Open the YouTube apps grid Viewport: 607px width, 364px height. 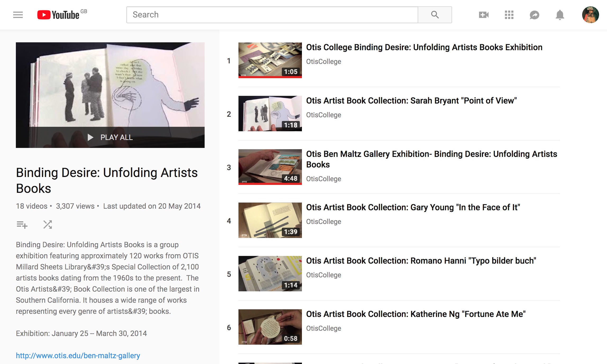coord(509,15)
